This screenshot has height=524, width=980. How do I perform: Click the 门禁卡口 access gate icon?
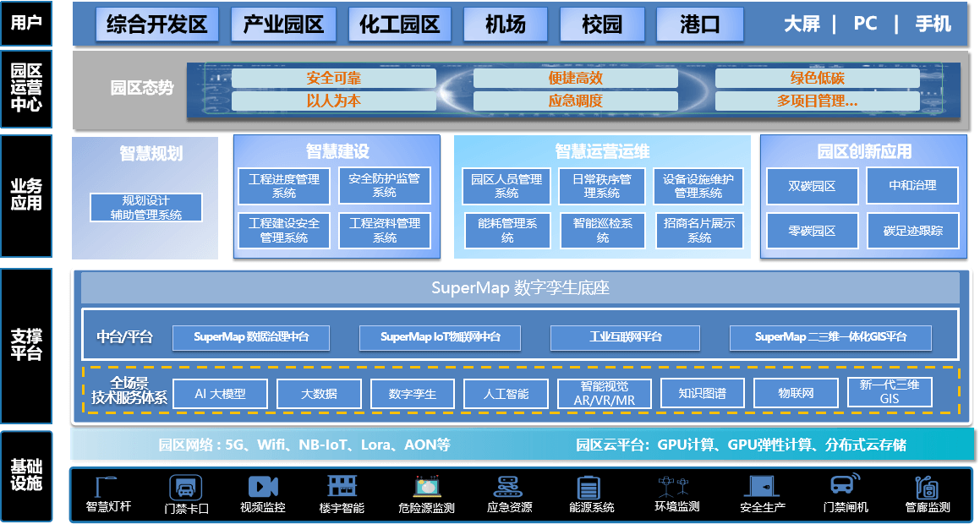point(186,488)
